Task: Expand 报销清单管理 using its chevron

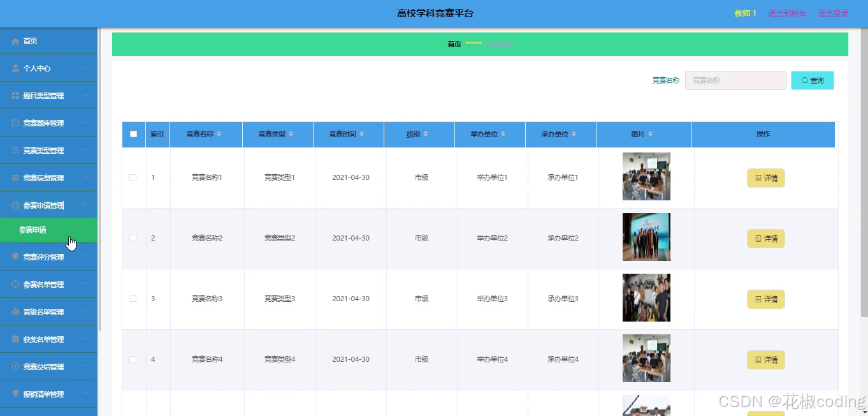Action: tap(85, 394)
